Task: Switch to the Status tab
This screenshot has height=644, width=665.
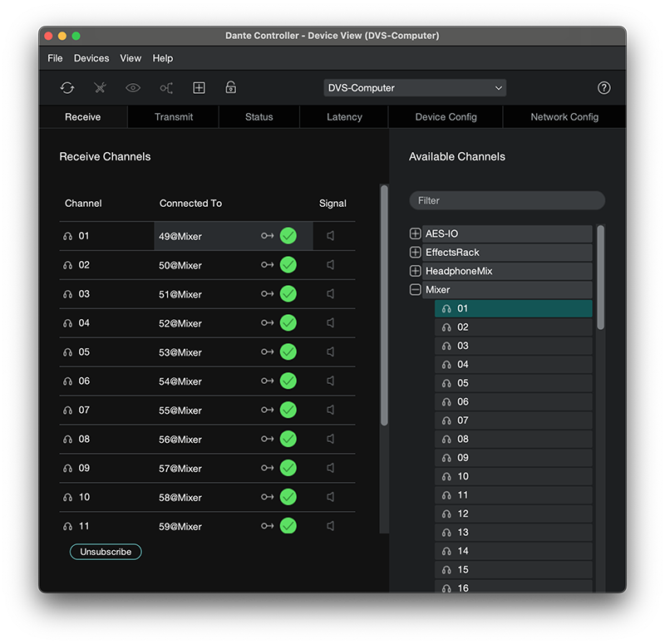Action: (x=259, y=117)
